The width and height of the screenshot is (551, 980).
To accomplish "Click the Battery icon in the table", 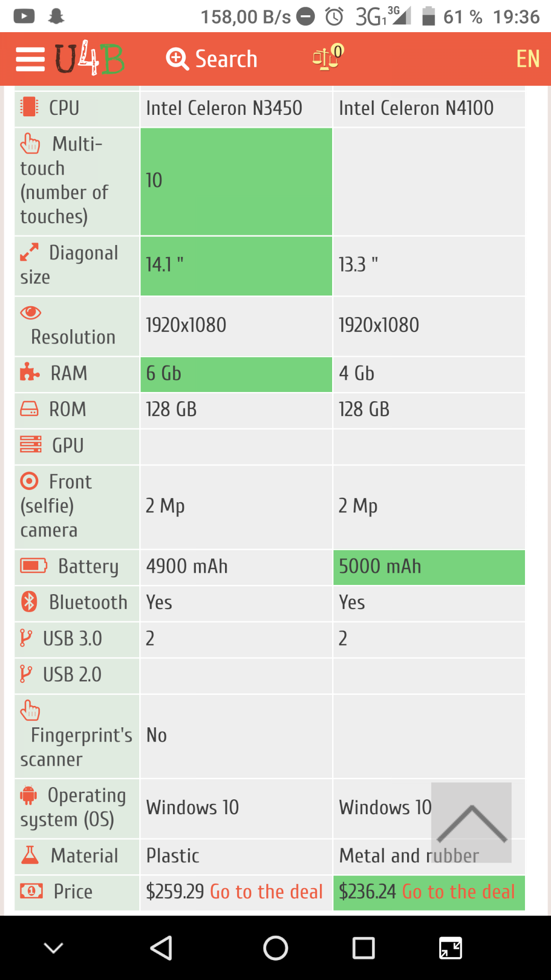I will [x=32, y=566].
